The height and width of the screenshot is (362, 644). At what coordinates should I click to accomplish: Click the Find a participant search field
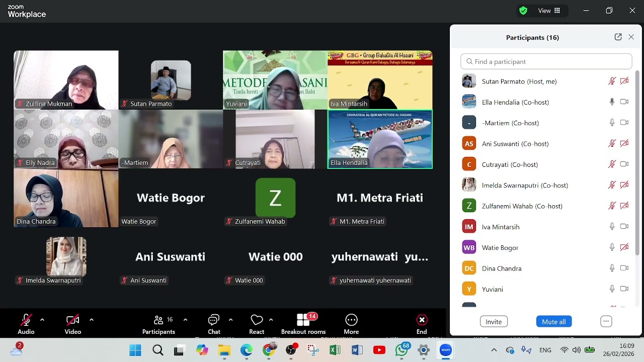coord(546,61)
